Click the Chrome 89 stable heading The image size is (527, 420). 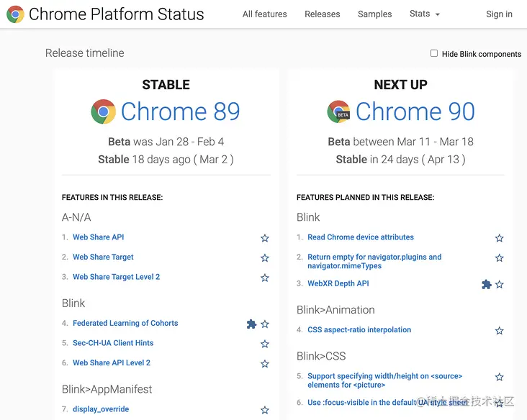[x=180, y=111]
